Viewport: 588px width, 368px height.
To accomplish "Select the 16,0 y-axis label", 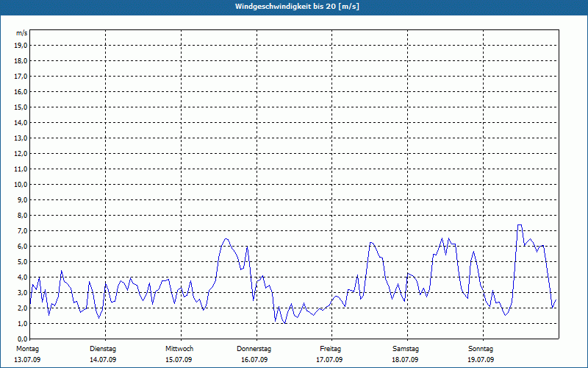I will 21,91.
